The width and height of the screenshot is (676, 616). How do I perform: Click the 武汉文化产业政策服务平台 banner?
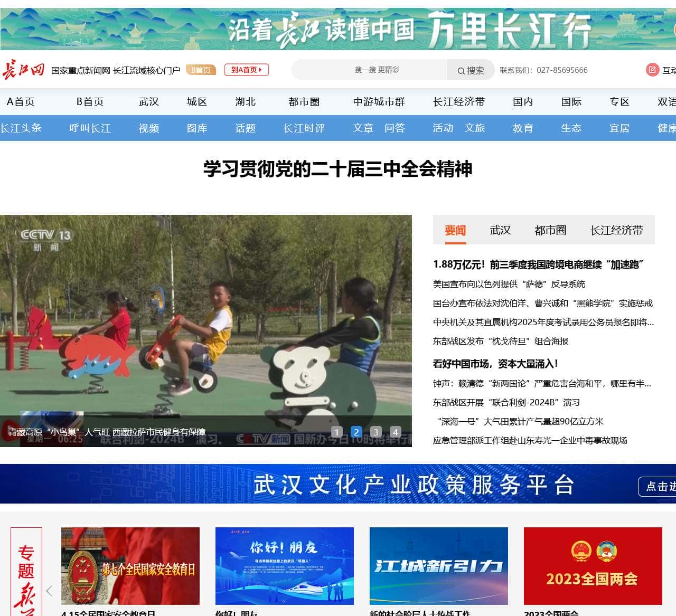click(x=338, y=484)
